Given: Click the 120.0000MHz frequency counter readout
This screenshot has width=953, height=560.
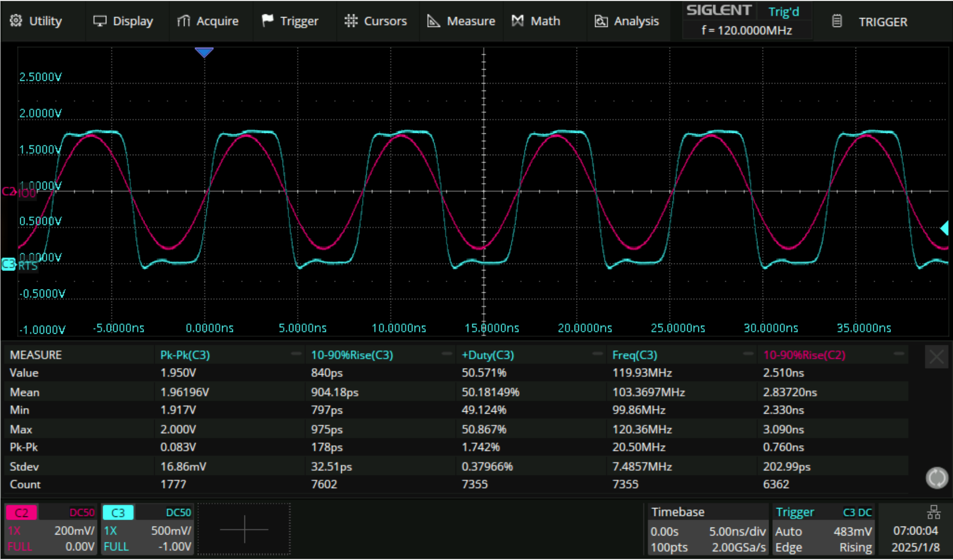Looking at the screenshot, I should 746,30.
